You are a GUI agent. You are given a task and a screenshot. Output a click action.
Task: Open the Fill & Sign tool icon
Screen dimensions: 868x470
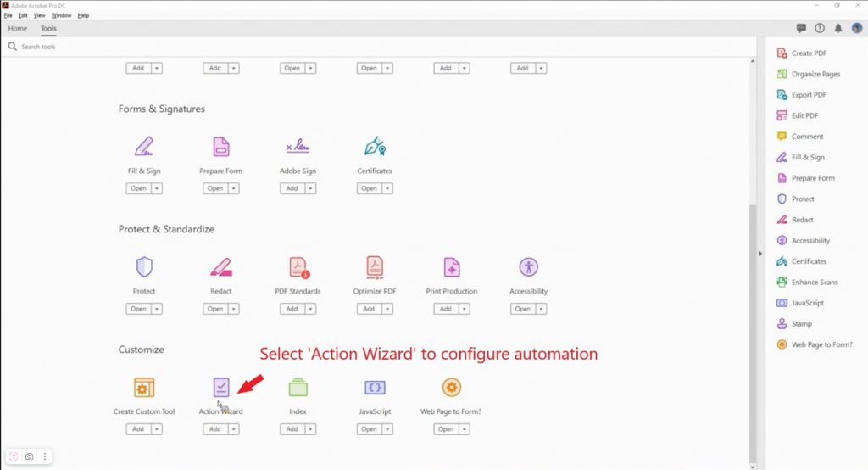[144, 147]
